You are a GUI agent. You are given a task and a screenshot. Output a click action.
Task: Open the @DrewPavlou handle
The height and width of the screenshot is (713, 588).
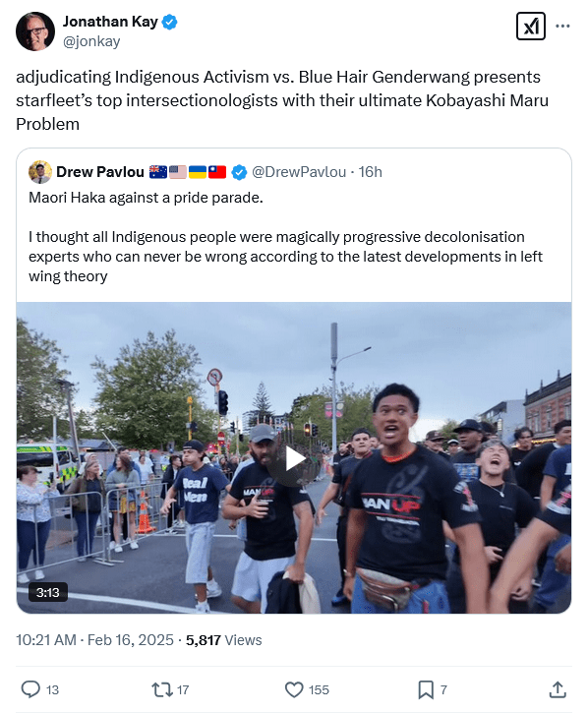coord(299,172)
